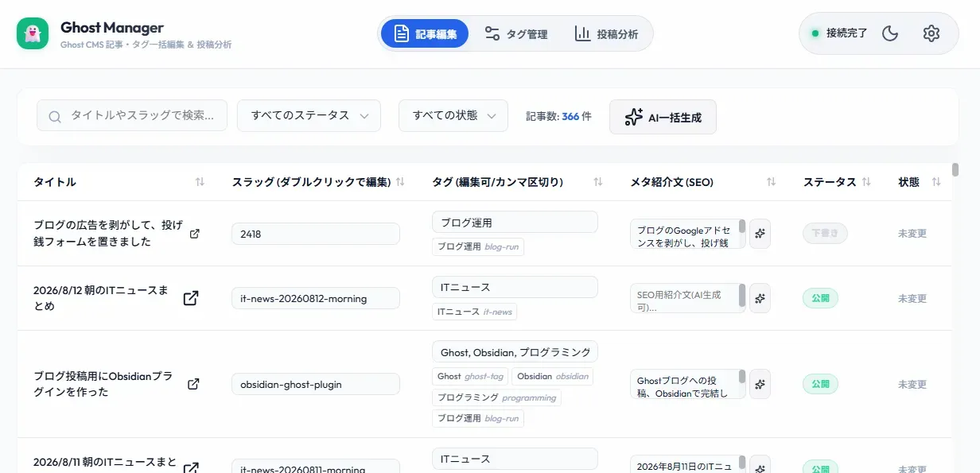Generate AI meta for it-news-20260812-morning article
Viewport: 980px width, 473px height.
[760, 298]
